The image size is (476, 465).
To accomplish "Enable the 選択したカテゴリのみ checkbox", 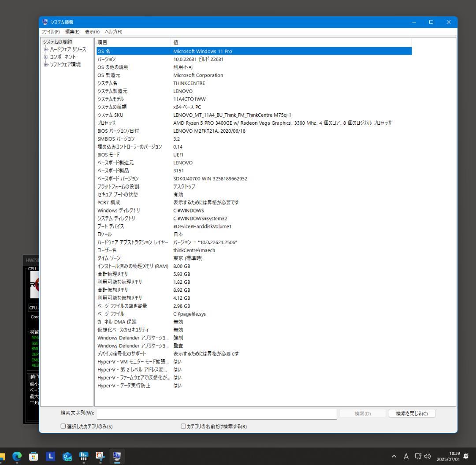I will click(x=63, y=426).
